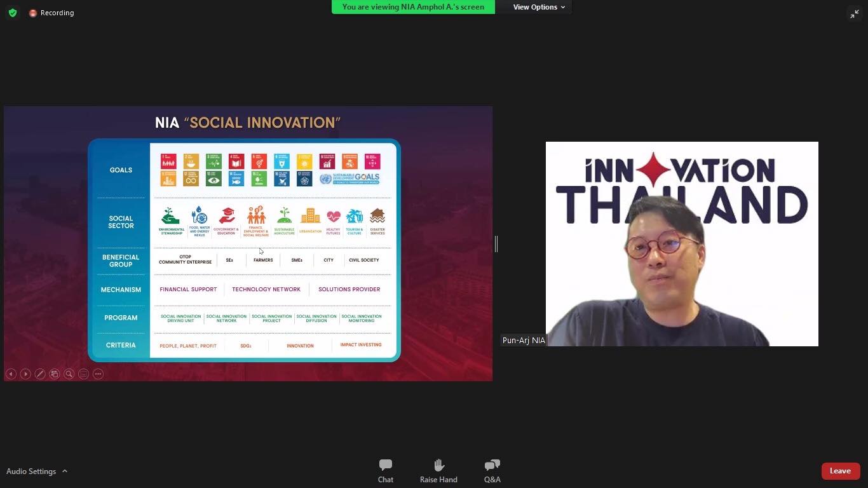This screenshot has width=868, height=488.
Task: Click the magnifier zoom icon on slide
Action: [69, 374]
